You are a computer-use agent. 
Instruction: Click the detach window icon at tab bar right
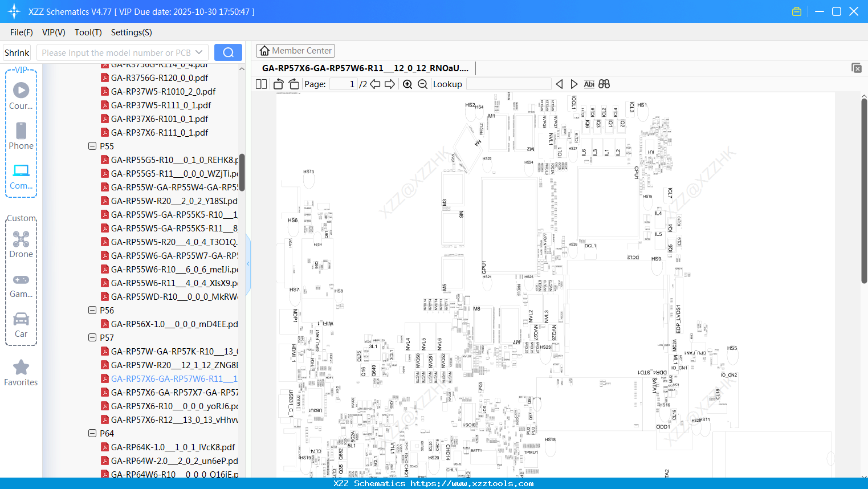tap(857, 68)
